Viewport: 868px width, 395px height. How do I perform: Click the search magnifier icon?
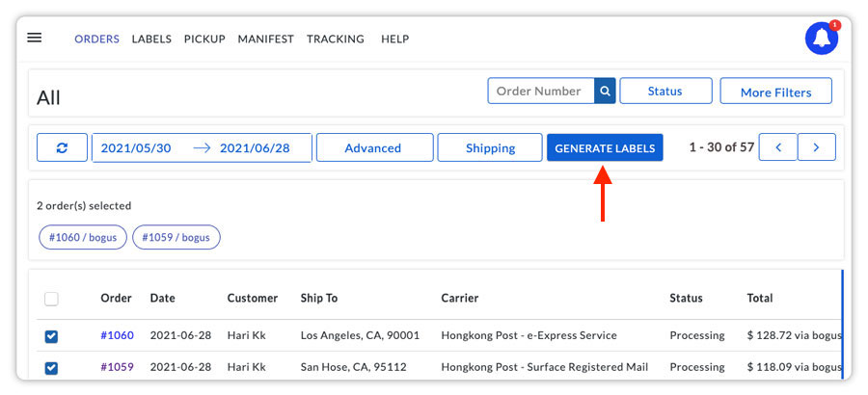(605, 91)
